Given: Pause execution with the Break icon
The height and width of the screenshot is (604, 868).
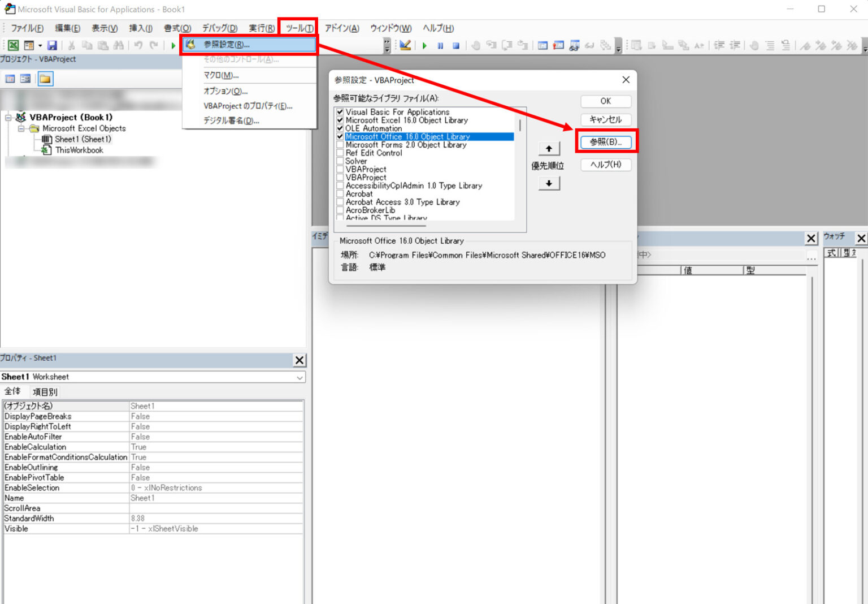Looking at the screenshot, I should click(441, 45).
